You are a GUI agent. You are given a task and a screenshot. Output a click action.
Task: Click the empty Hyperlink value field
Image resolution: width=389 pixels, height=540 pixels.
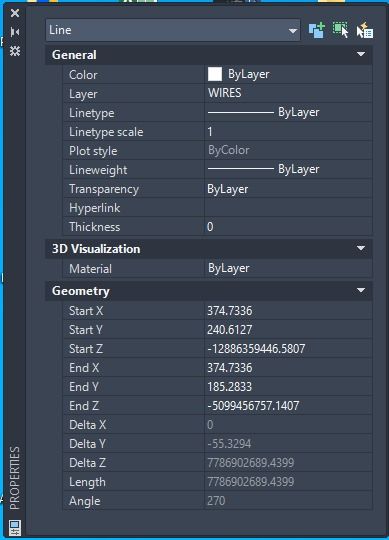(x=288, y=208)
